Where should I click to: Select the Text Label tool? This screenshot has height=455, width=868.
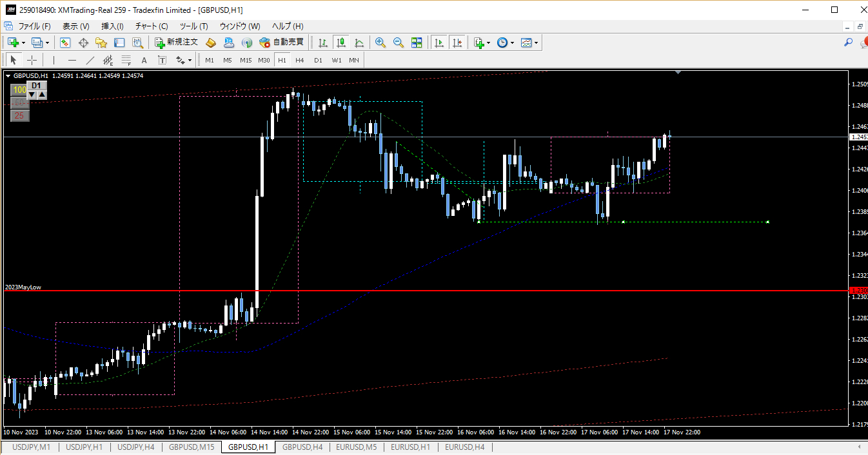click(162, 60)
